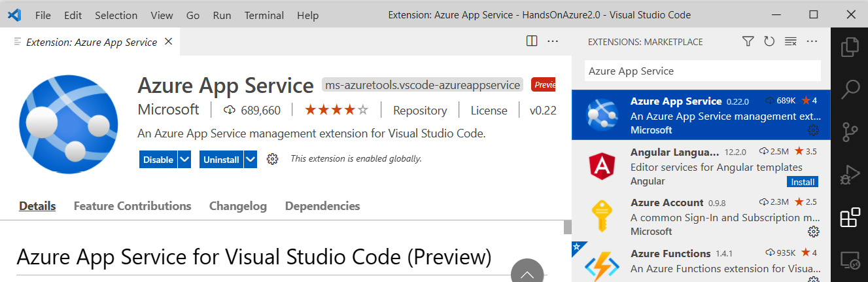Click the extension search input field
Image resolution: width=868 pixels, height=282 pixels.
(702, 71)
